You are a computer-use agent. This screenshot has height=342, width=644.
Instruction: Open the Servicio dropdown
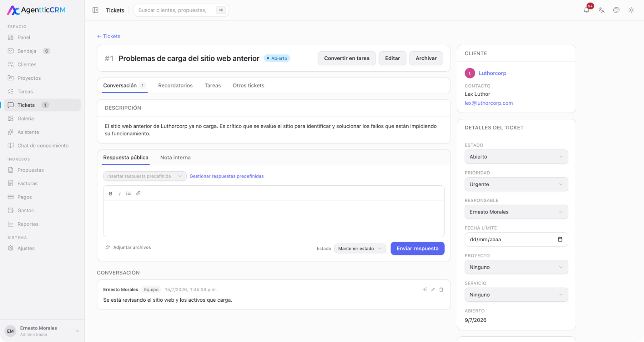tap(516, 295)
